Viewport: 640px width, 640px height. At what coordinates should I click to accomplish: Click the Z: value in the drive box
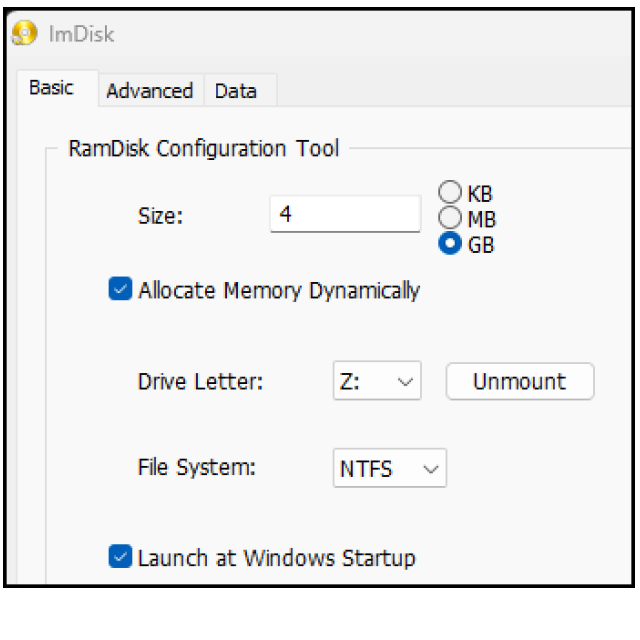(x=350, y=382)
